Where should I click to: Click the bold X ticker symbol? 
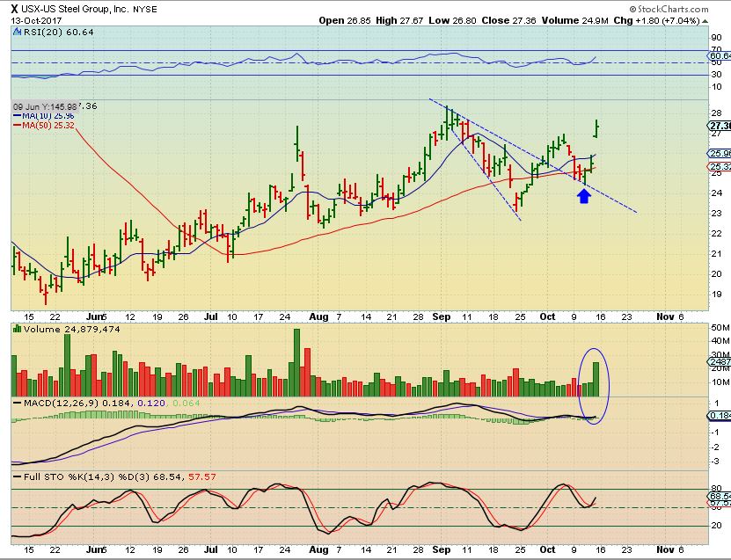click(14, 9)
